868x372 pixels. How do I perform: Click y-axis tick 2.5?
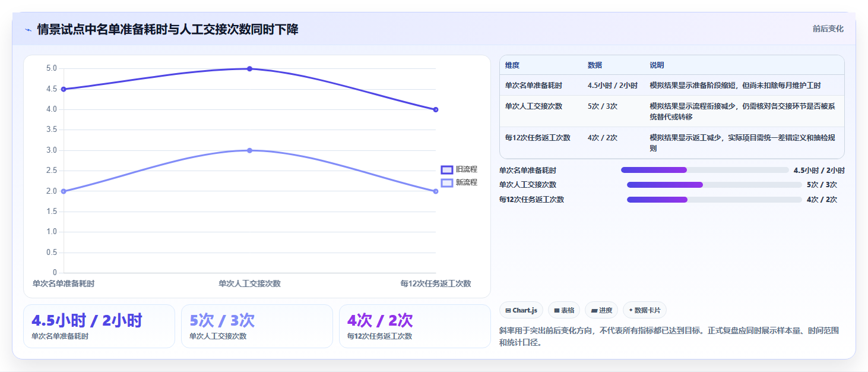pyautogui.click(x=52, y=171)
